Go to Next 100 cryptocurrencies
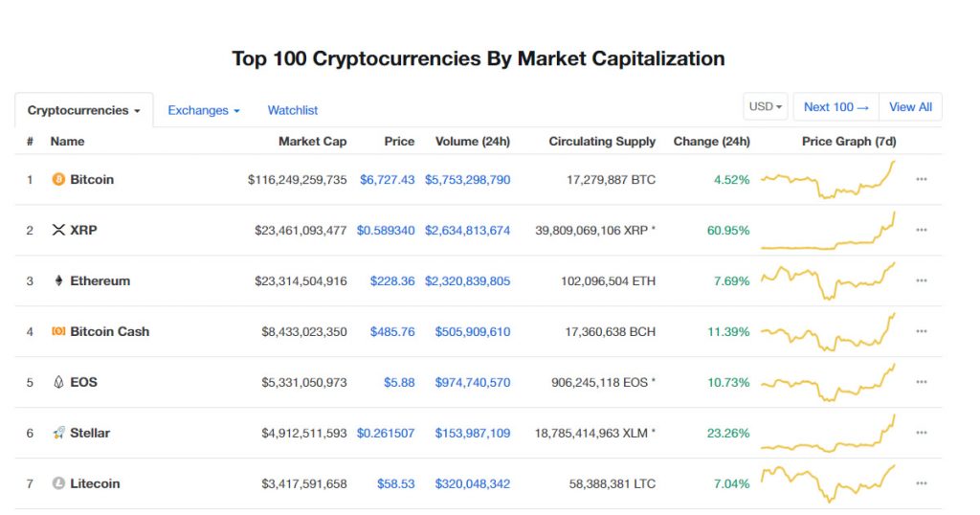 click(x=836, y=107)
